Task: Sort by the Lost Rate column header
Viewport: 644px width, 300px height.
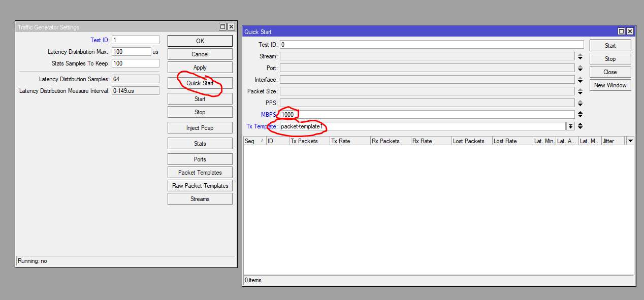Action: pos(512,141)
